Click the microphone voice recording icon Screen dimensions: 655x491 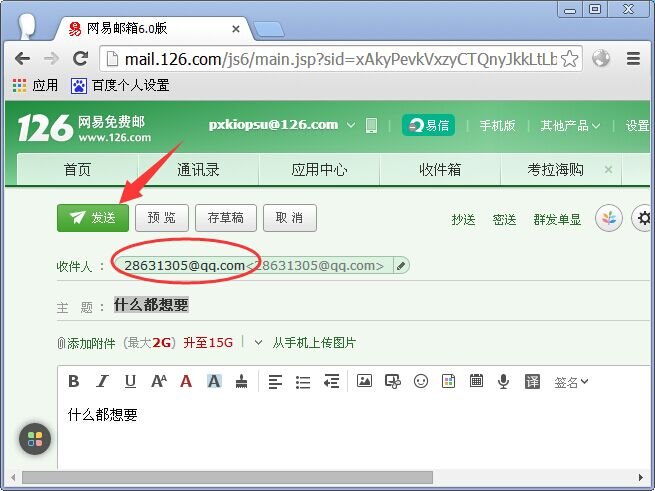click(x=504, y=381)
